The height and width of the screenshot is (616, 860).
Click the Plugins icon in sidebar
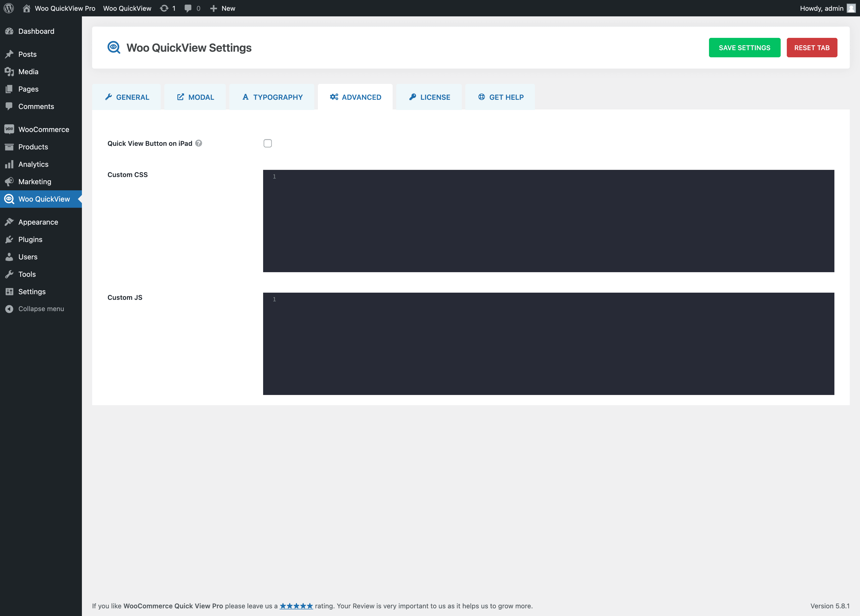coord(9,240)
